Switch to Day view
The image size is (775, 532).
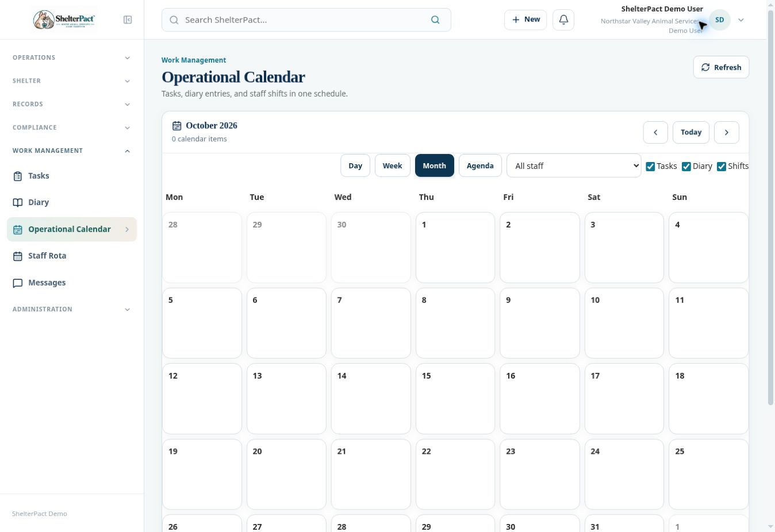point(355,165)
